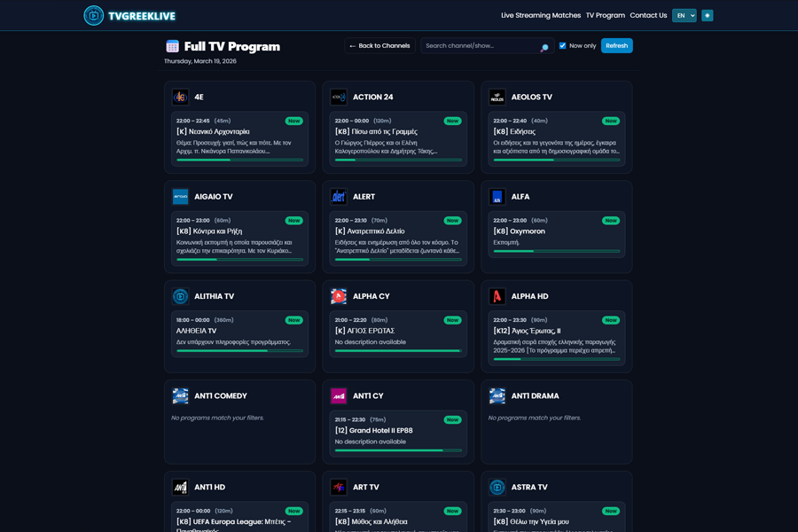
Task: Open the Contact Us page
Action: click(x=648, y=15)
